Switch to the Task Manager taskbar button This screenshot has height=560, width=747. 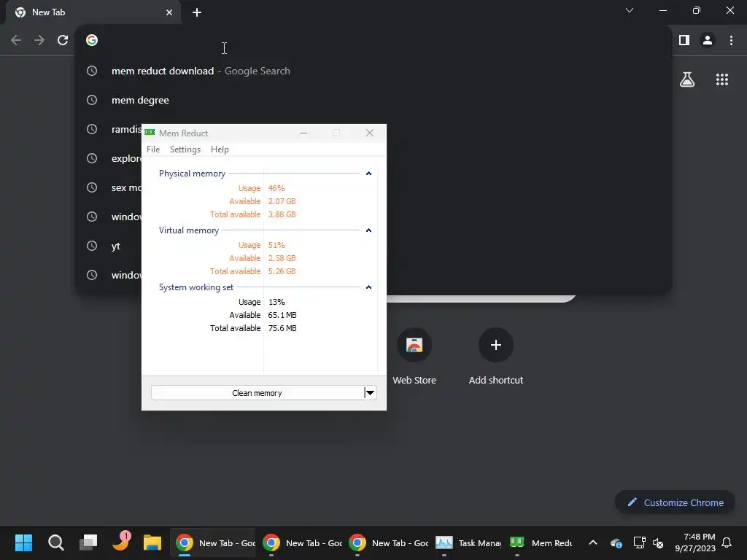pos(468,542)
